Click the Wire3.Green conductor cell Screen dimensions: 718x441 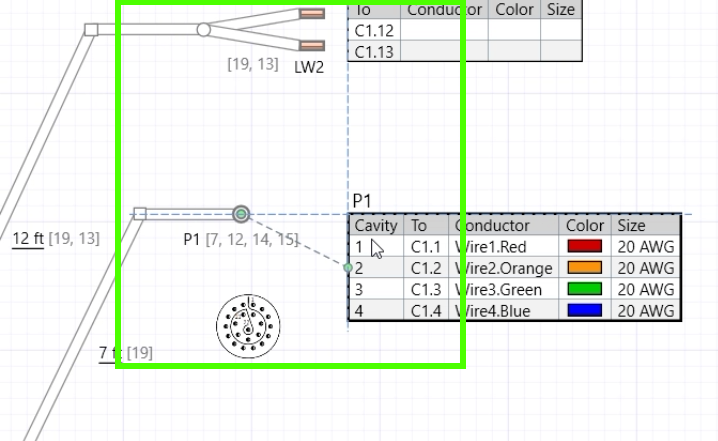tap(503, 289)
